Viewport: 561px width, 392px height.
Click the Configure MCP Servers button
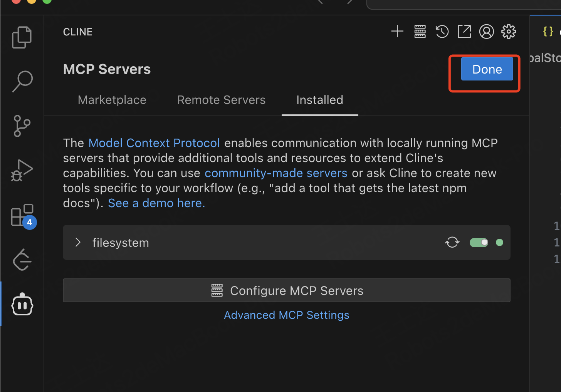coord(287,291)
